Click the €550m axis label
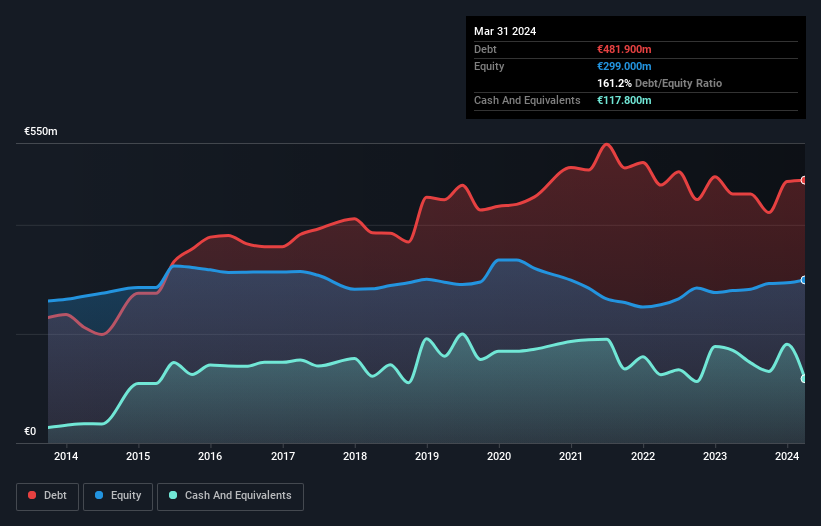This screenshot has width=821, height=526. pyautogui.click(x=41, y=131)
